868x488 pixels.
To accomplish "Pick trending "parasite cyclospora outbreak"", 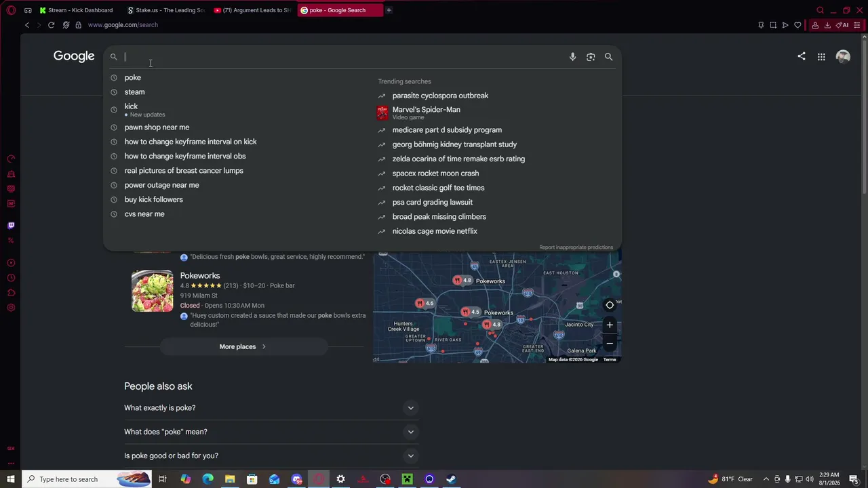I will (x=440, y=96).
